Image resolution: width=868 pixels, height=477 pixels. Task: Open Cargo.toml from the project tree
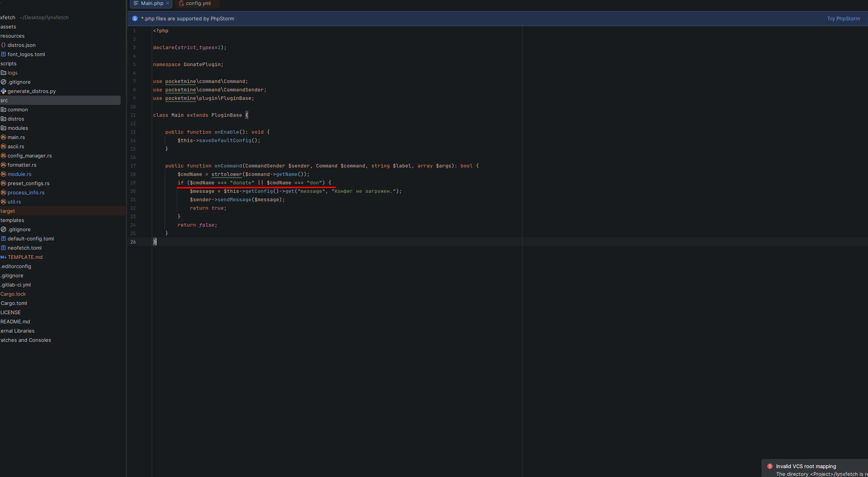(x=14, y=303)
